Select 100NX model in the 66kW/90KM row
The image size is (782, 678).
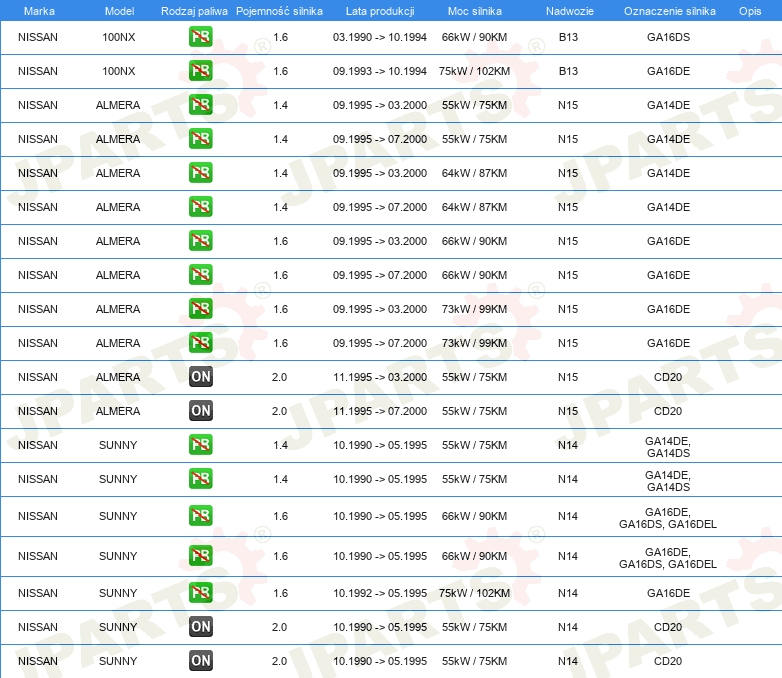[119, 37]
